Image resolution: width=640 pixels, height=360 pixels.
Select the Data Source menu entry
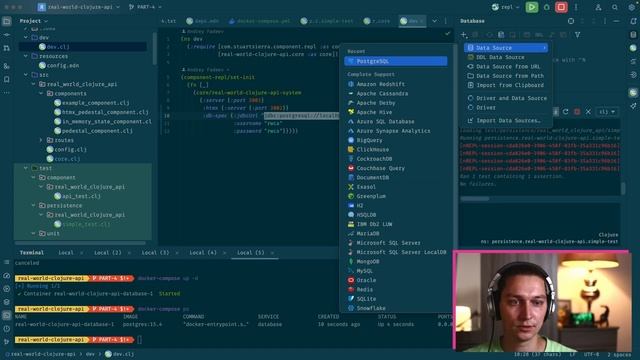click(x=506, y=48)
